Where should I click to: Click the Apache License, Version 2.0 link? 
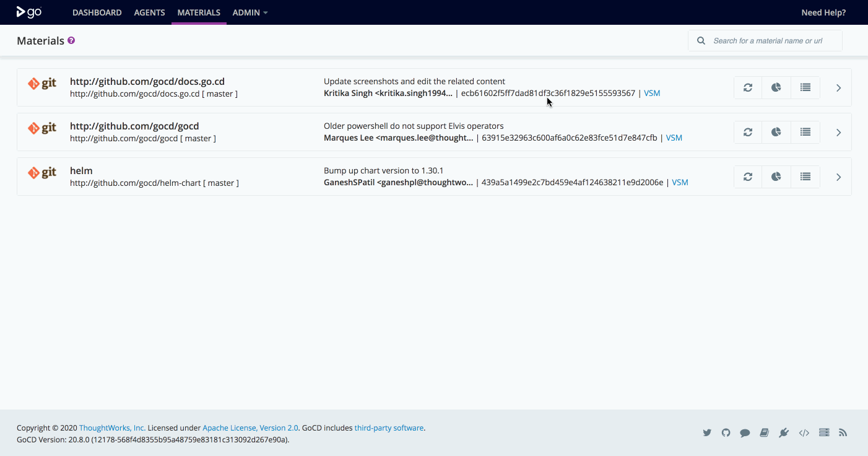(250, 428)
